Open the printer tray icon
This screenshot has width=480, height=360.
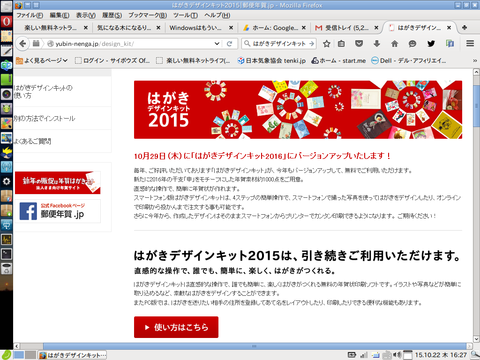[x=387, y=355]
